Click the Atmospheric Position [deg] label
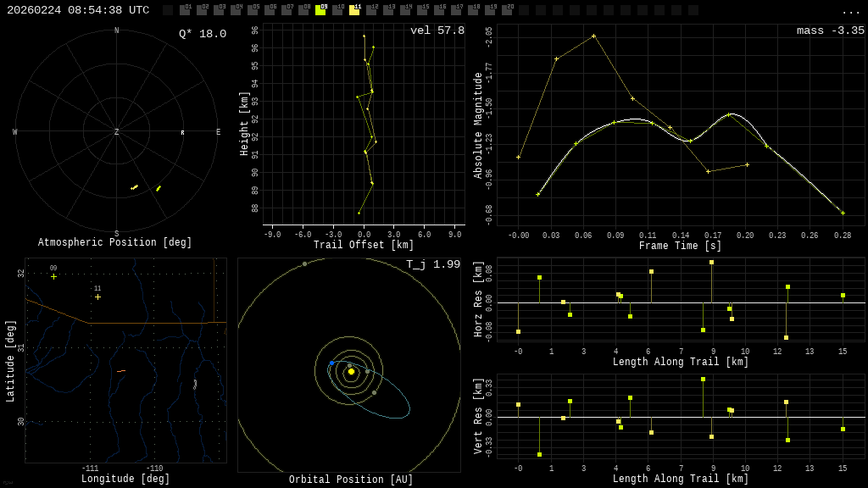This screenshot has width=868, height=488. (x=114, y=242)
